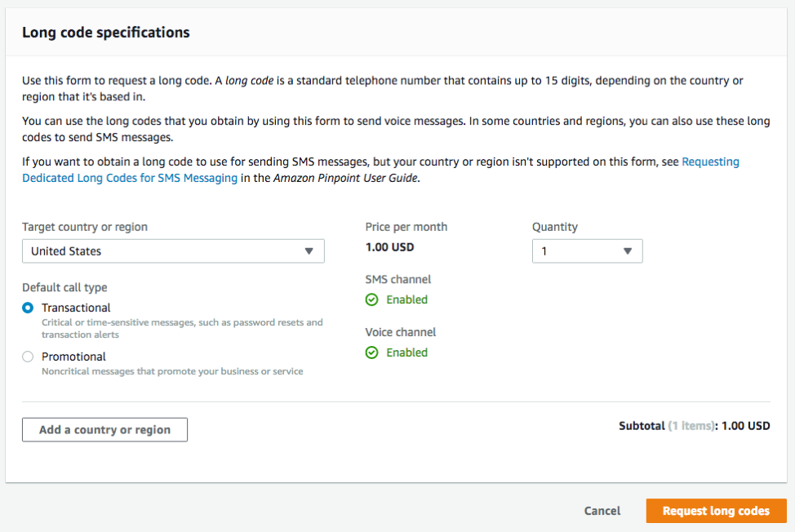Screen dimensions: 795x532
Task: Click the green check icon beside Voice Enabled
Action: point(372,352)
